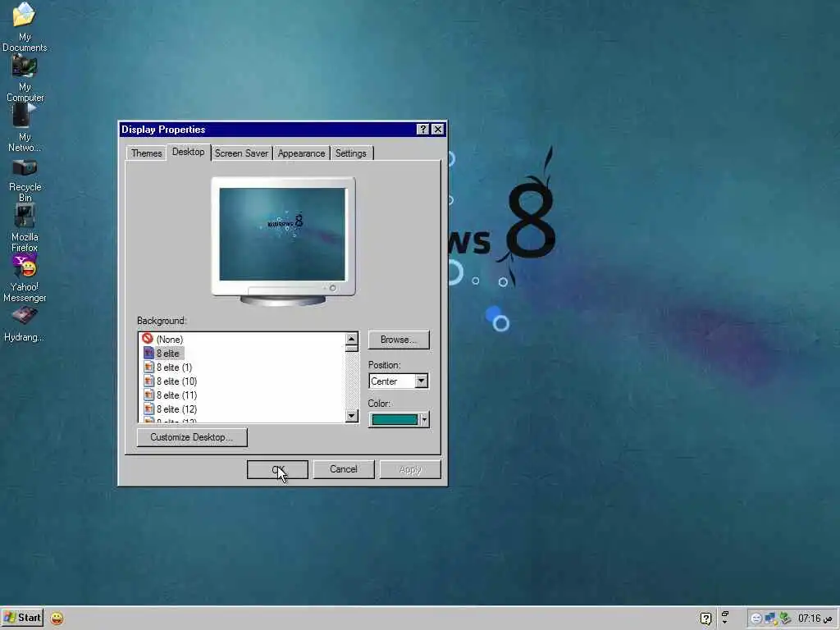Select the Mozilla Firefox desktop shortcut
This screenshot has width=840, height=630.
coord(24,230)
